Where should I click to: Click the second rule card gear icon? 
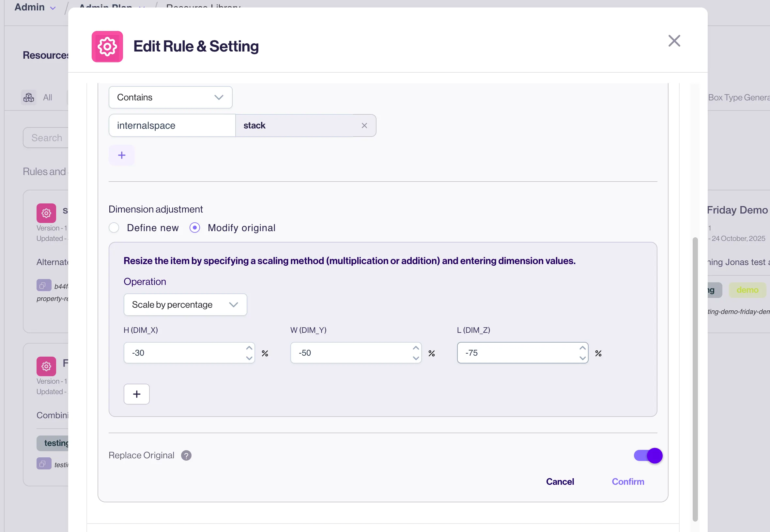click(46, 367)
